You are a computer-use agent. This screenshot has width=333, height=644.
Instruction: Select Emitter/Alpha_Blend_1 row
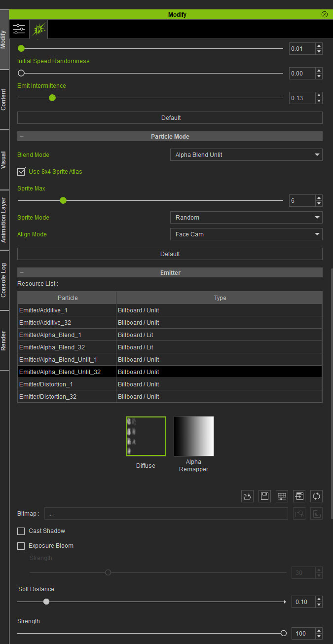[170, 335]
